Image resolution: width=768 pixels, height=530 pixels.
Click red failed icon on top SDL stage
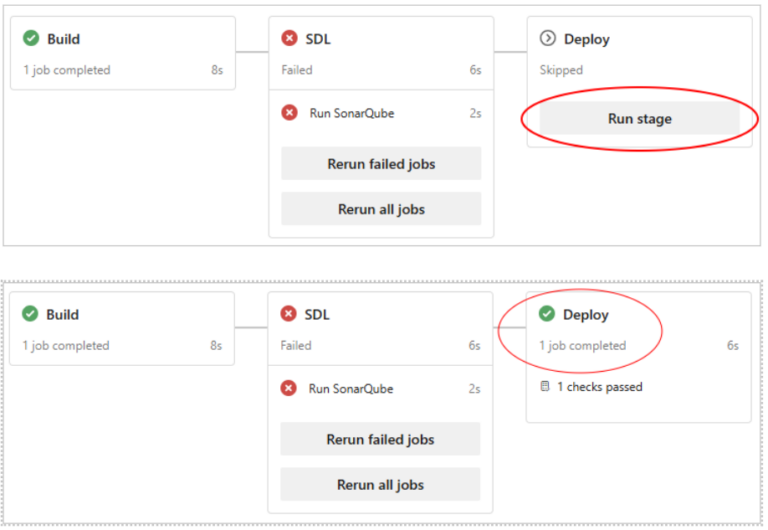pos(289,38)
